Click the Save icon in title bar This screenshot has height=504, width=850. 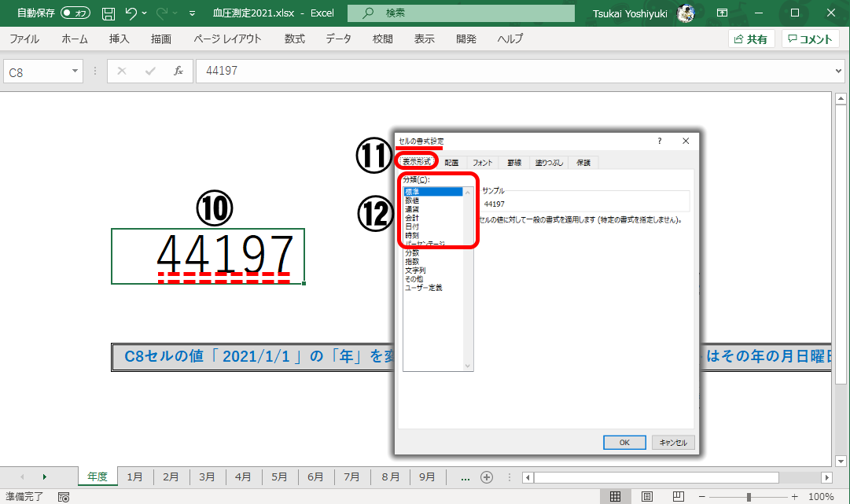(109, 13)
